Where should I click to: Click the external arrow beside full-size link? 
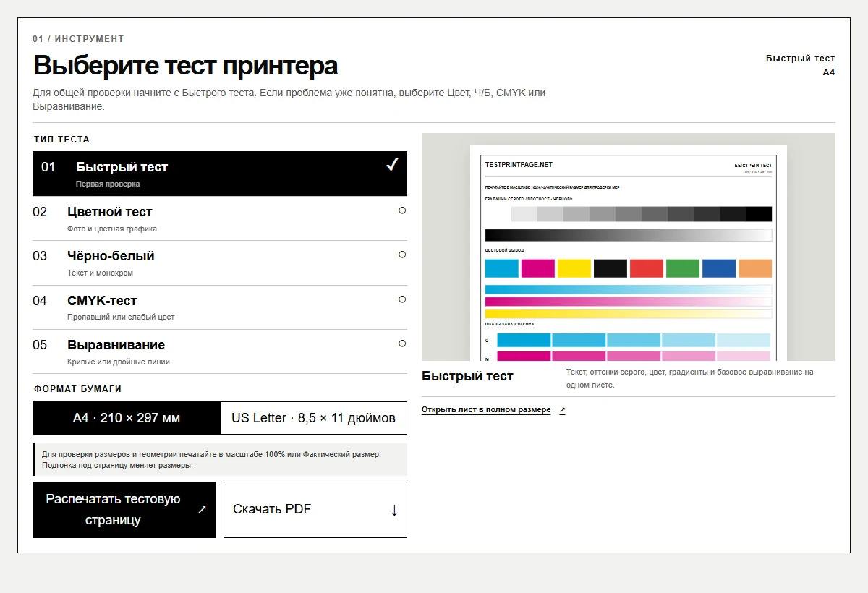tap(562, 410)
